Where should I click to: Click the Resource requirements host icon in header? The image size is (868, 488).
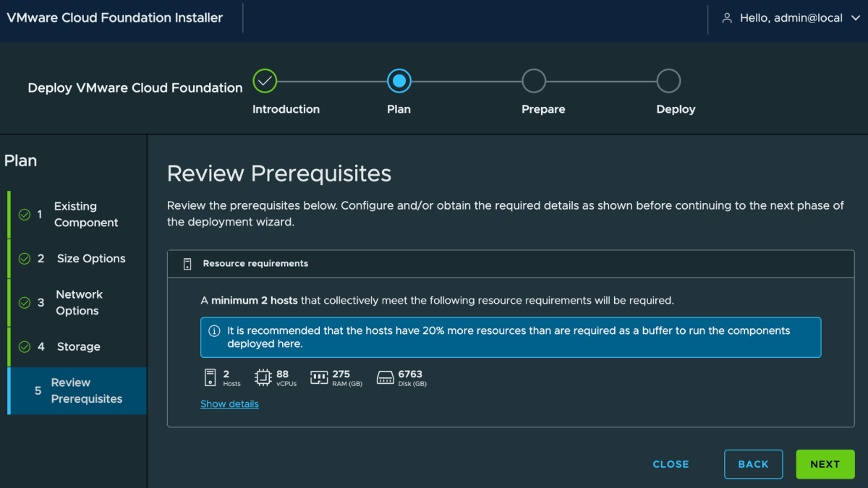coord(187,264)
